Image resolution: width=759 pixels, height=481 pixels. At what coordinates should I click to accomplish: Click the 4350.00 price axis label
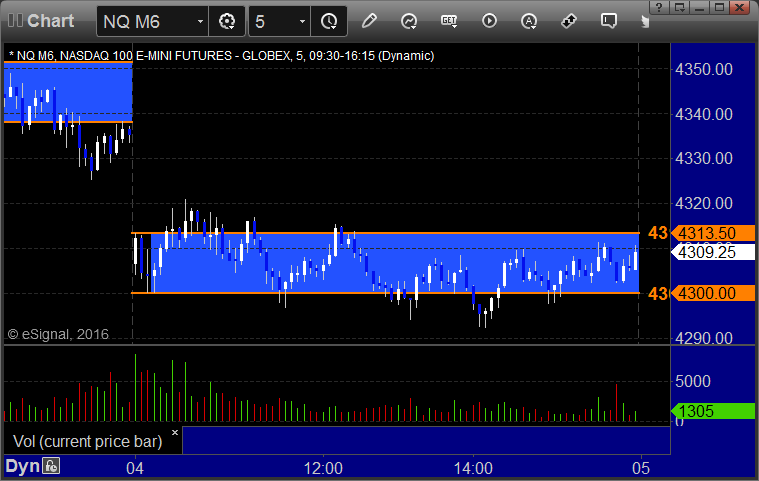[704, 69]
